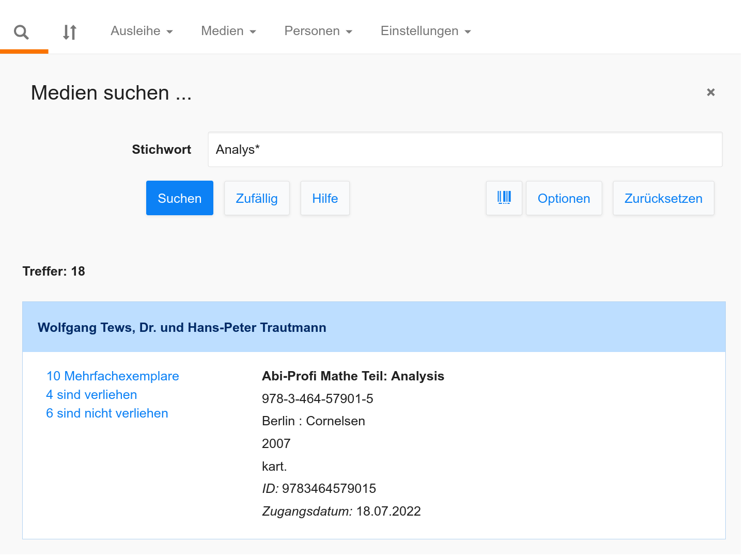Expand the Einstellungen menu
748x560 pixels.
point(426,31)
